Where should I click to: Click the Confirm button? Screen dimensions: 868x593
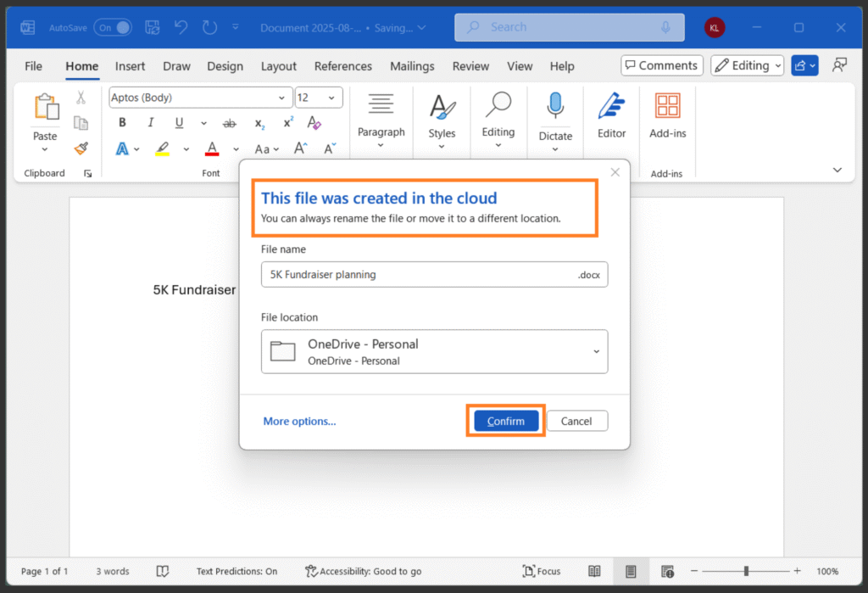(506, 421)
